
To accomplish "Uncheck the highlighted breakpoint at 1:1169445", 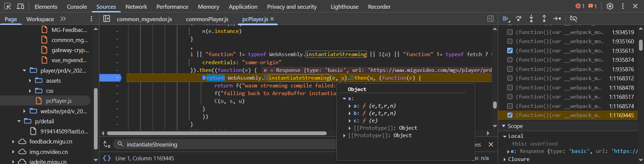I will [x=510, y=115].
